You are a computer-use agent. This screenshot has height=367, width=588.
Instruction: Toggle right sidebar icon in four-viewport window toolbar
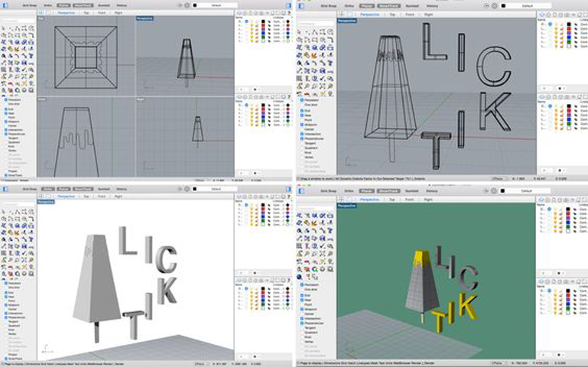pyautogui.click(x=288, y=5)
